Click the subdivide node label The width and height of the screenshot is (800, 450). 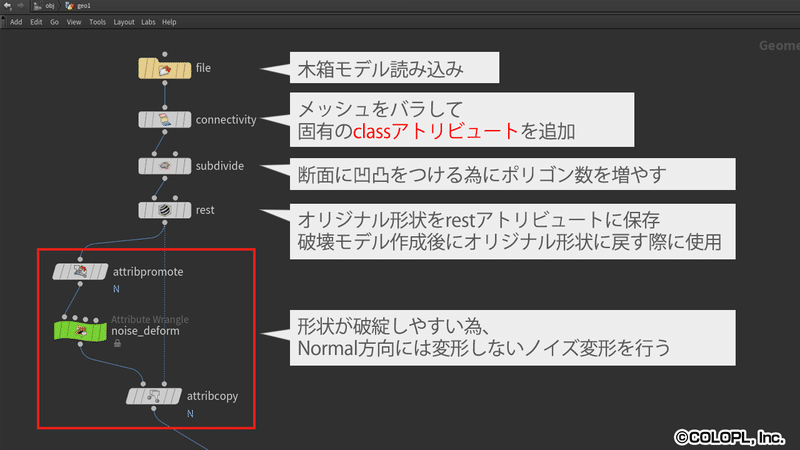click(x=220, y=166)
